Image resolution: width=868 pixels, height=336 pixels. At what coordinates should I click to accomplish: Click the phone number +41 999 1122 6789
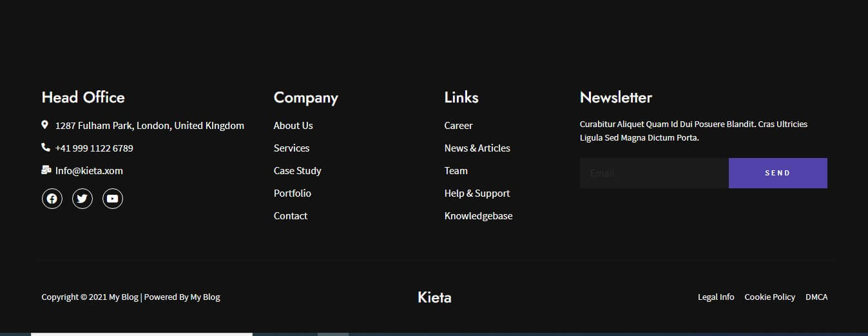(94, 148)
